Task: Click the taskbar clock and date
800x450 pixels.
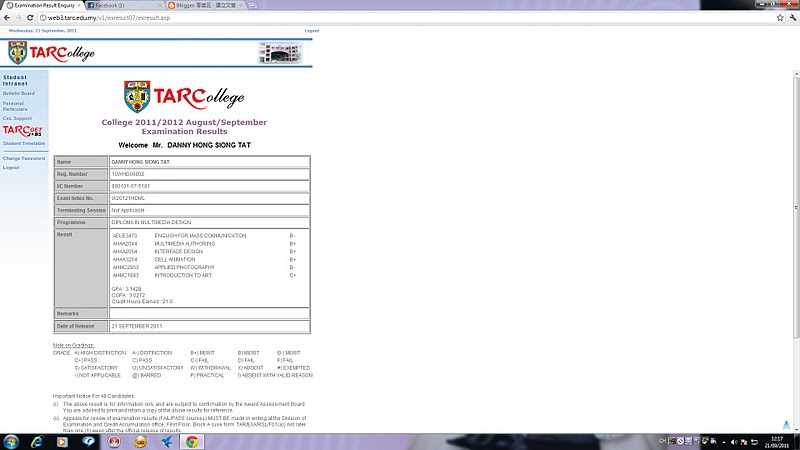Action: click(x=777, y=442)
